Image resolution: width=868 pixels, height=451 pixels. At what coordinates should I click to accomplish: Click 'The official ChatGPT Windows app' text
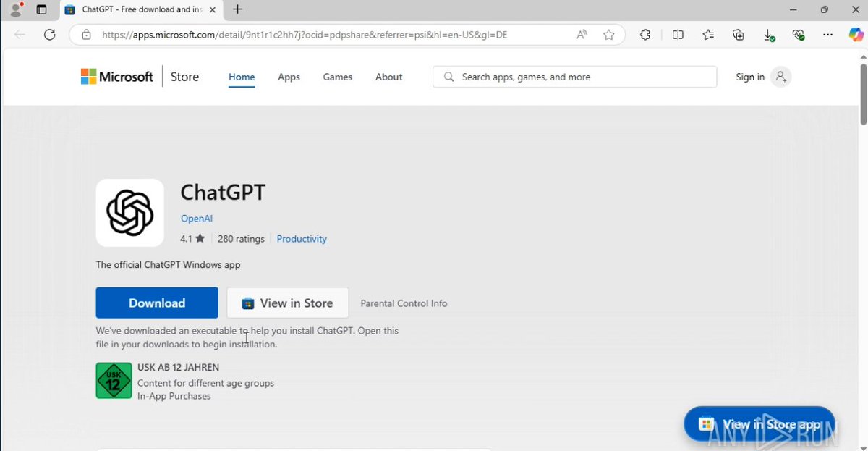click(169, 264)
